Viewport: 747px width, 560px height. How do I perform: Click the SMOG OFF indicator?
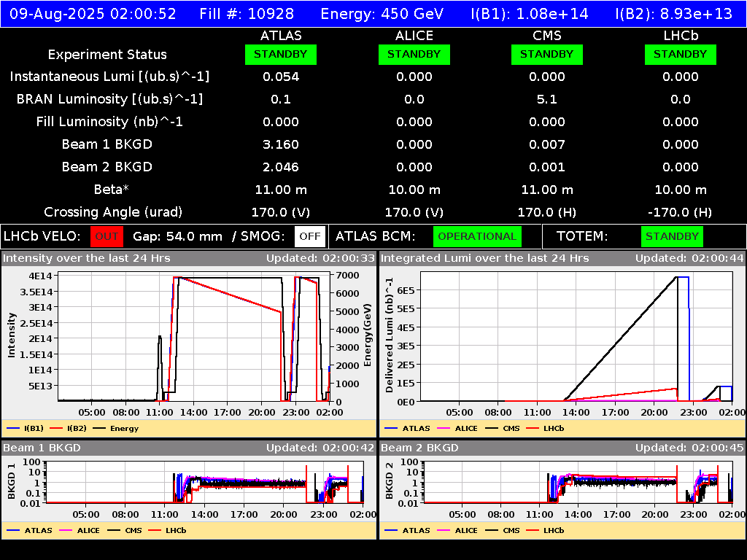coord(309,236)
